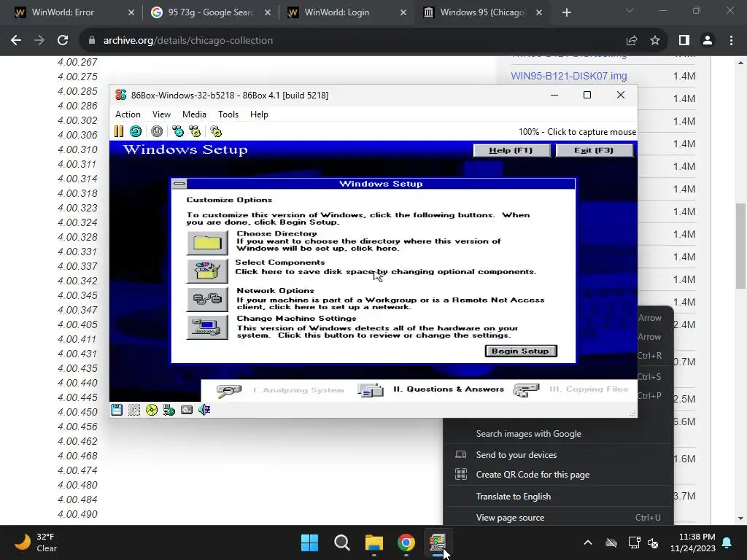Pause the 86Box emulation
This screenshot has width=747, height=560.
coord(119,131)
